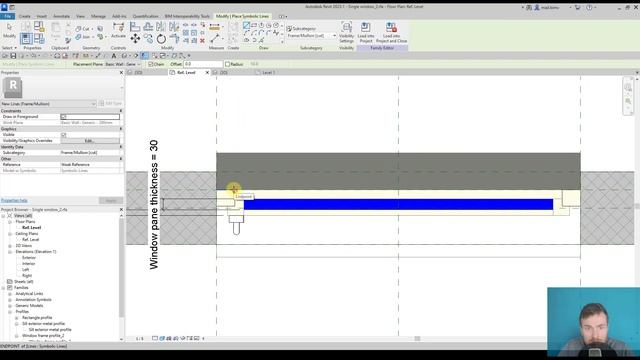Collapse the Views (all) tree node
Screen dimensions: 640x360
point(3,216)
